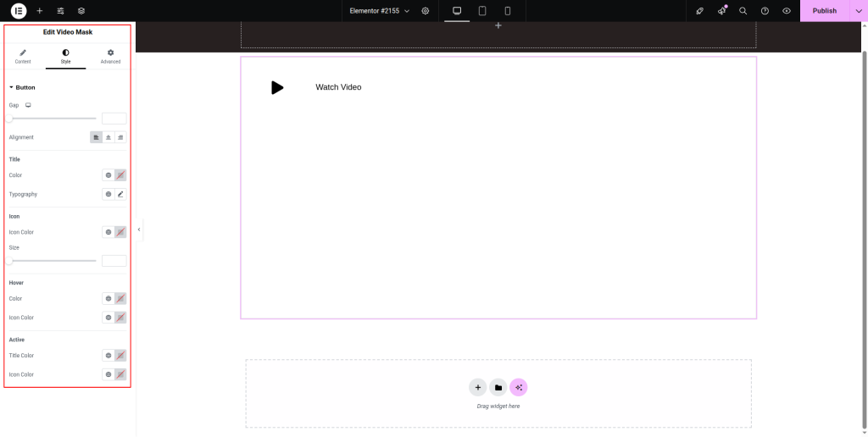Open the help question mark icon

point(765,10)
